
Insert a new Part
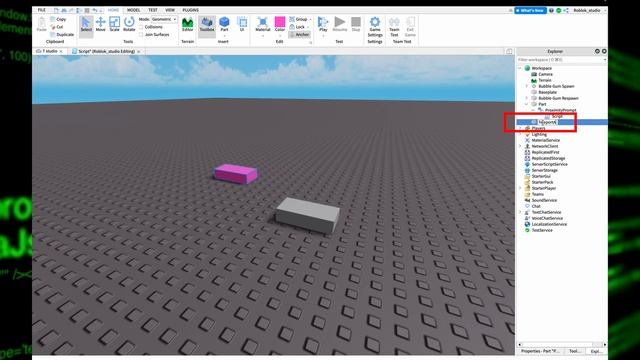coord(224,25)
